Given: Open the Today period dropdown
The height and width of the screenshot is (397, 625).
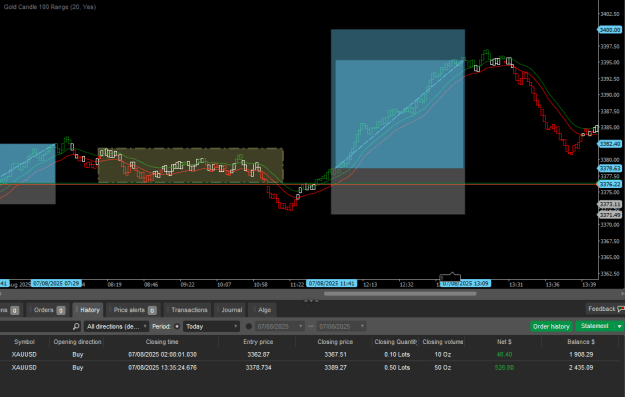Looking at the screenshot, I should pos(211,326).
